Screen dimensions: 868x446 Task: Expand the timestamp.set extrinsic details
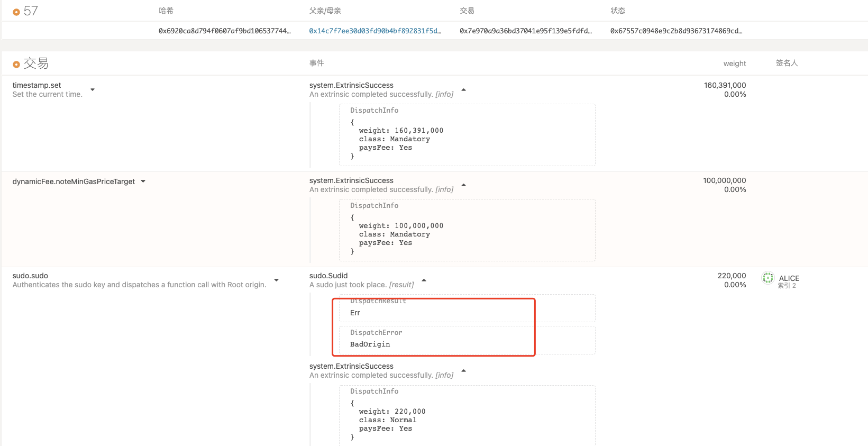point(93,90)
